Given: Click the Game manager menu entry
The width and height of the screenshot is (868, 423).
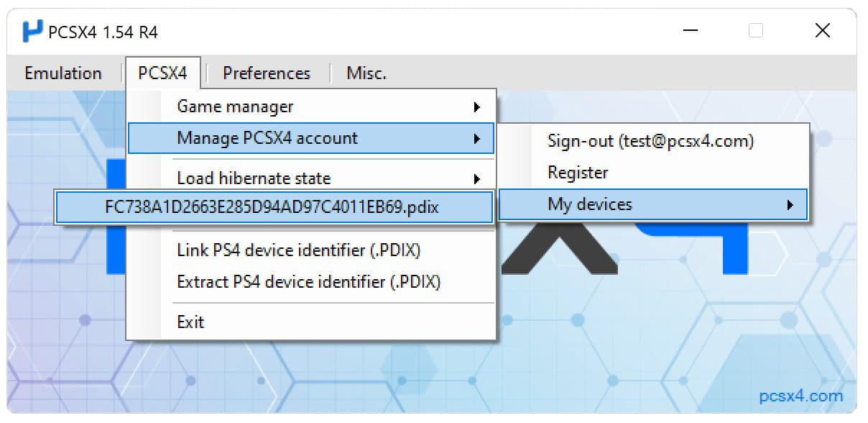Looking at the screenshot, I should click(234, 106).
